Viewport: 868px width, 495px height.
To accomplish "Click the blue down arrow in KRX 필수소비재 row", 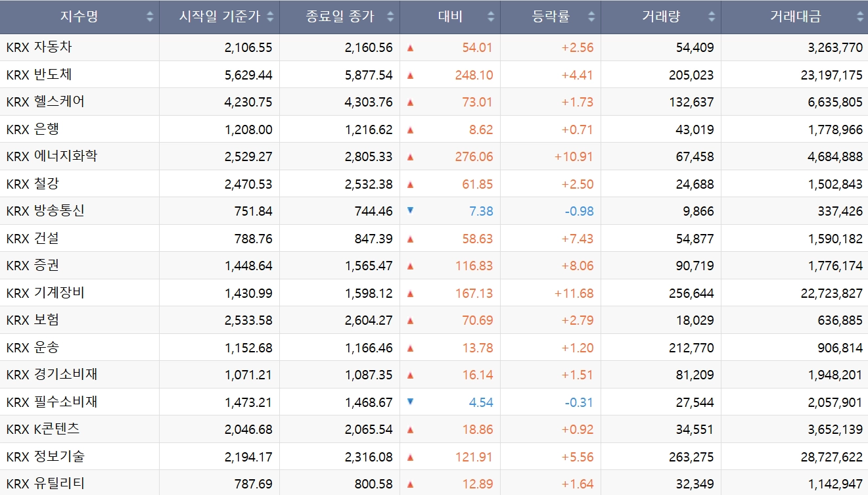I will 411,401.
